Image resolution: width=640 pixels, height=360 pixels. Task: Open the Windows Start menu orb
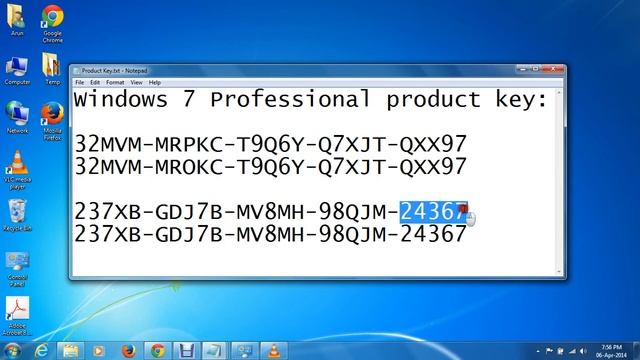click(12, 351)
